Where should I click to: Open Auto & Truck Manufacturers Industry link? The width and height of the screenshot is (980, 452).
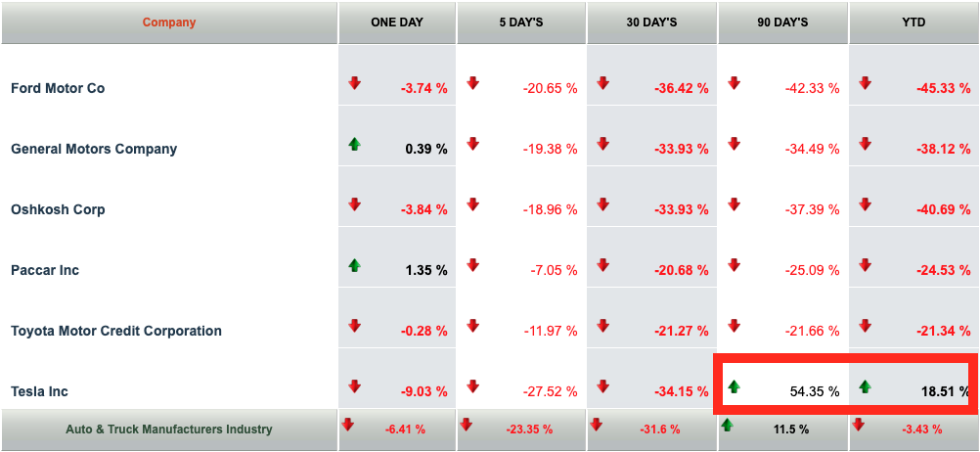pos(169,429)
